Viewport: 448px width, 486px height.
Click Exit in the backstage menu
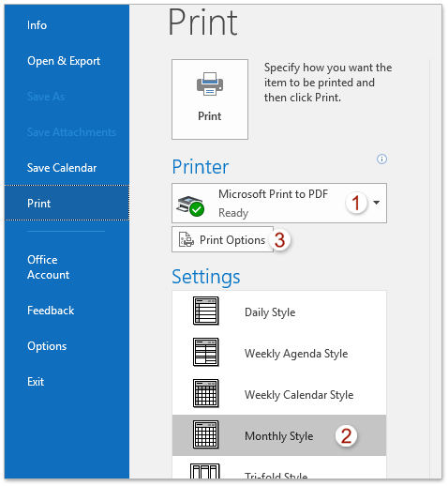click(x=36, y=382)
